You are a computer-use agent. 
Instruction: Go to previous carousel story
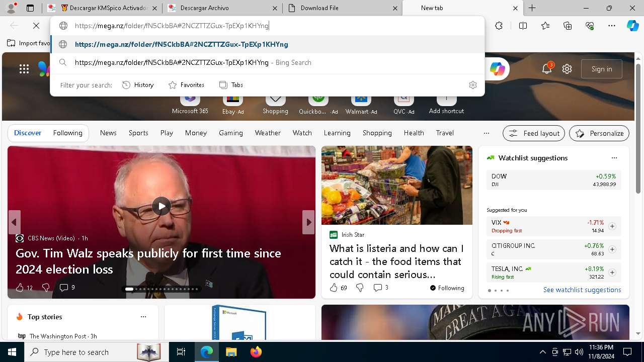tap(14, 222)
